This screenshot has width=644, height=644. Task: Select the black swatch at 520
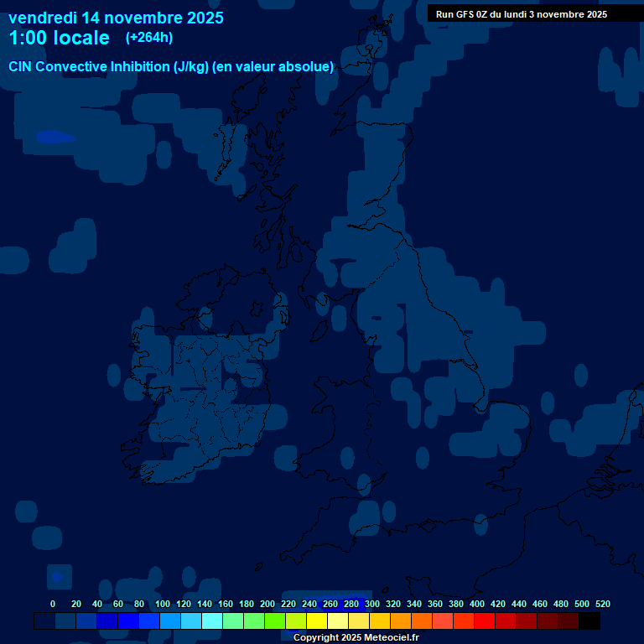click(x=589, y=621)
